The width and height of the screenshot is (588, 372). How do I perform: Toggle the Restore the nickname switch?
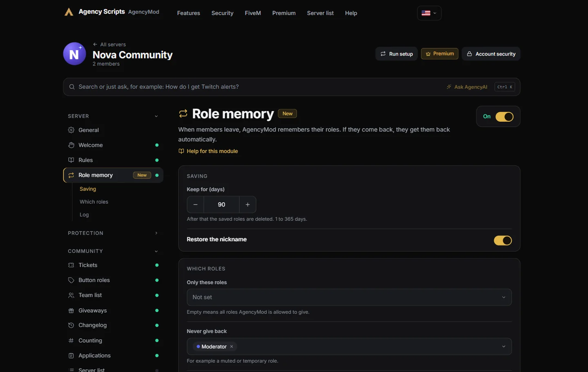[x=503, y=241]
